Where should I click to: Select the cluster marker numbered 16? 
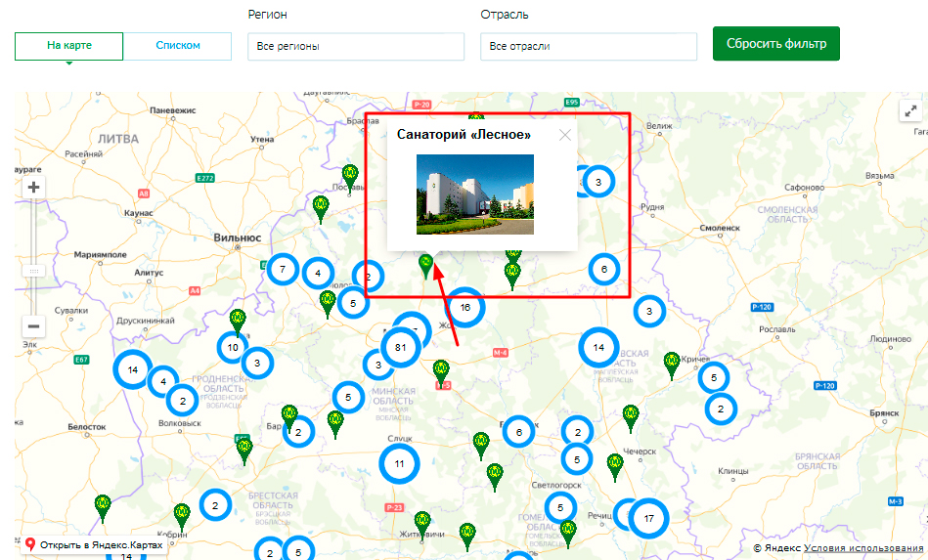tap(465, 307)
